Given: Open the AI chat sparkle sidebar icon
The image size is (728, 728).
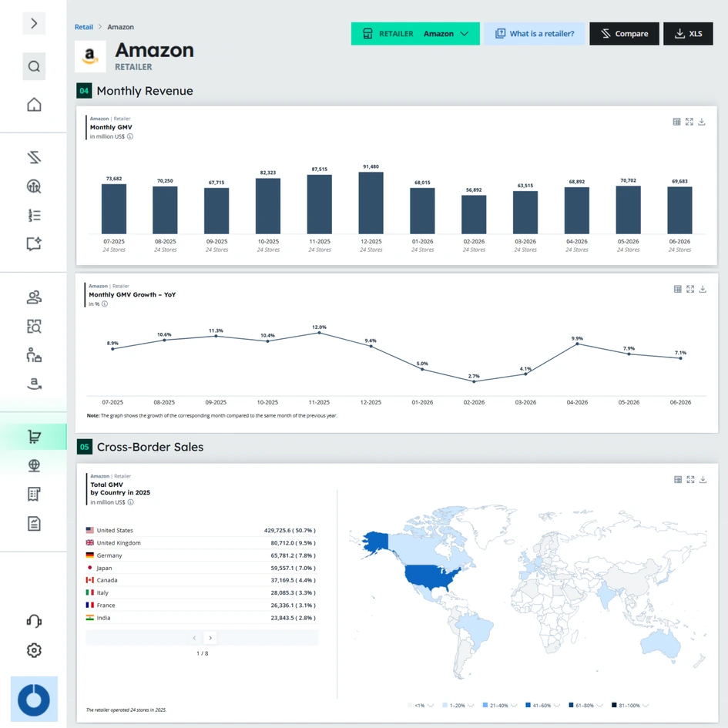Looking at the screenshot, I should tap(34, 243).
